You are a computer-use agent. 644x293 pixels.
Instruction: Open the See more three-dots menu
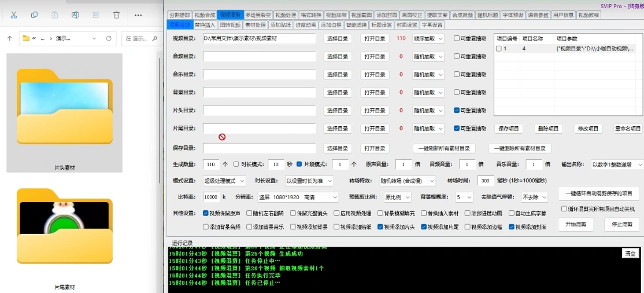click(x=138, y=14)
